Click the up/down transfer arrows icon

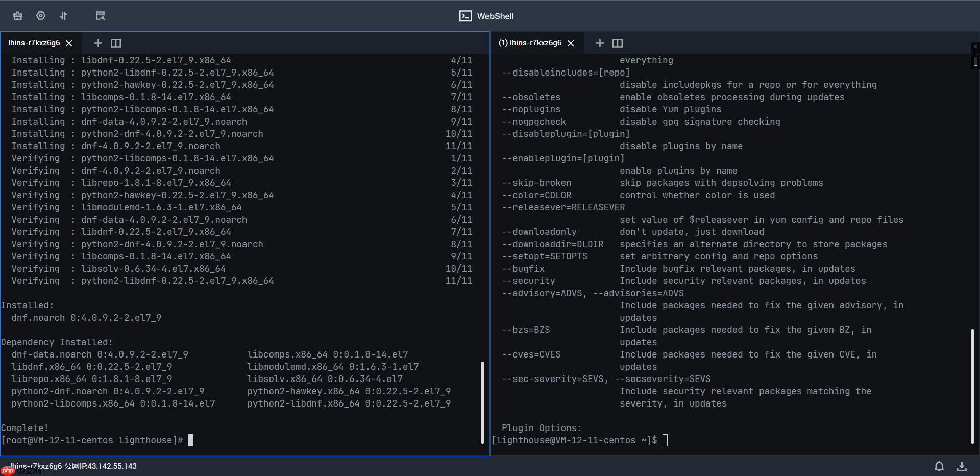64,16
